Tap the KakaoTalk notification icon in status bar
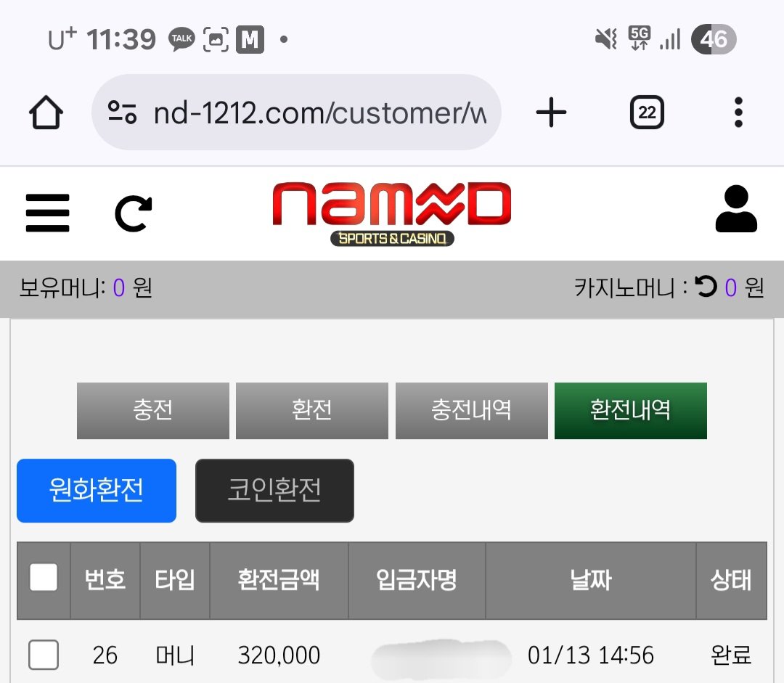784x683 pixels. (x=181, y=39)
